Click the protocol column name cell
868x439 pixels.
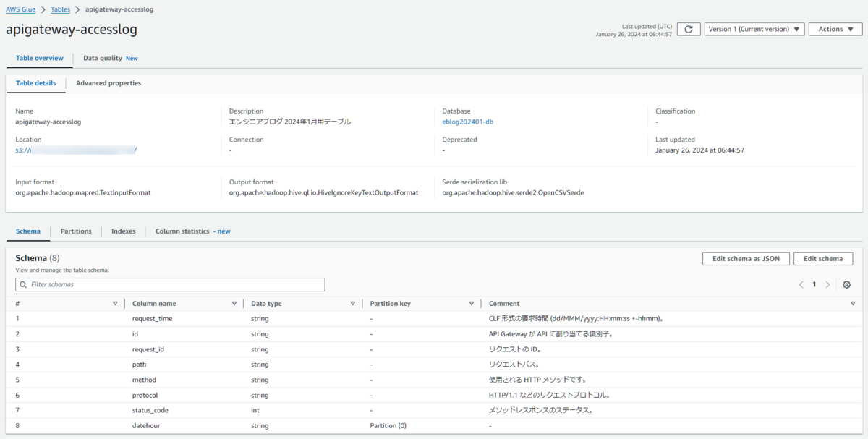(145, 395)
